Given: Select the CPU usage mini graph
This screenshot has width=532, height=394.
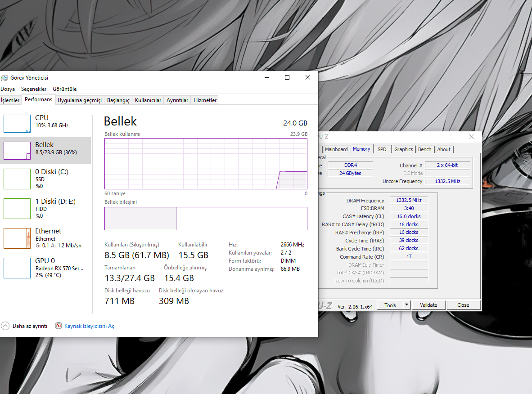Looking at the screenshot, I should 17,124.
